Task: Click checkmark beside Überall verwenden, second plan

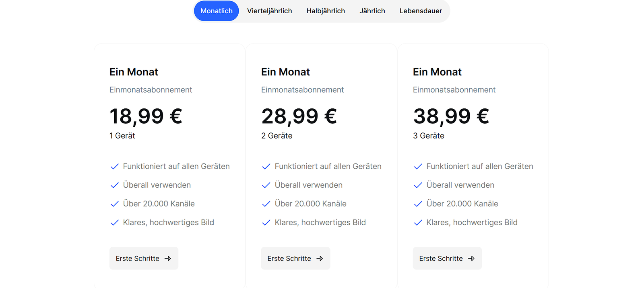Action: [x=266, y=185]
